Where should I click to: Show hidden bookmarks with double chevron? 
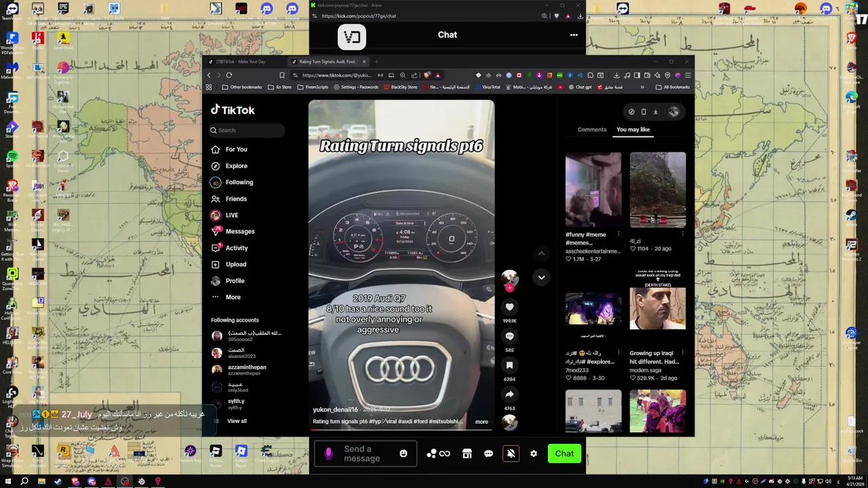click(x=642, y=87)
